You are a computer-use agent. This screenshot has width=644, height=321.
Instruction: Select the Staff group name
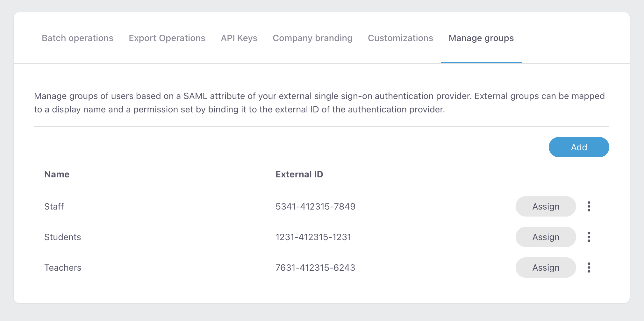tap(54, 206)
